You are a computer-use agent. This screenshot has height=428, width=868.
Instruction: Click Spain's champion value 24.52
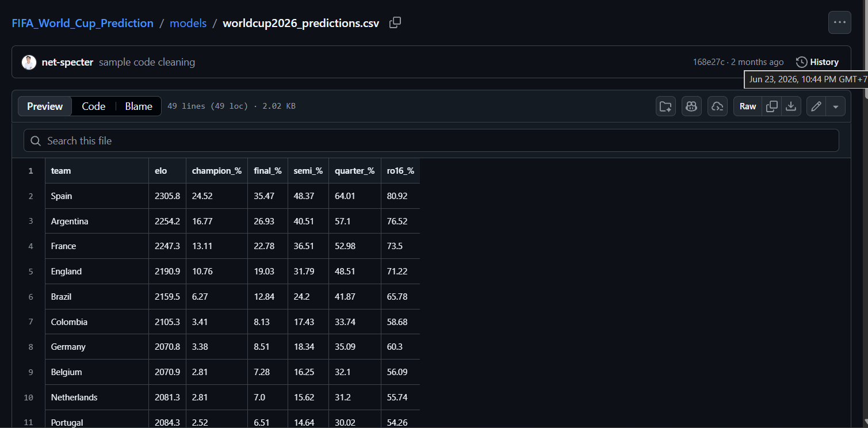(217, 196)
